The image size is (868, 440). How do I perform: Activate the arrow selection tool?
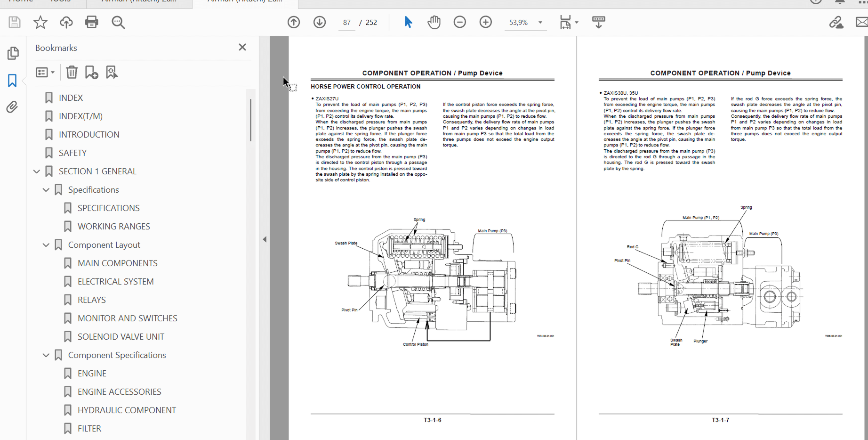click(x=408, y=22)
